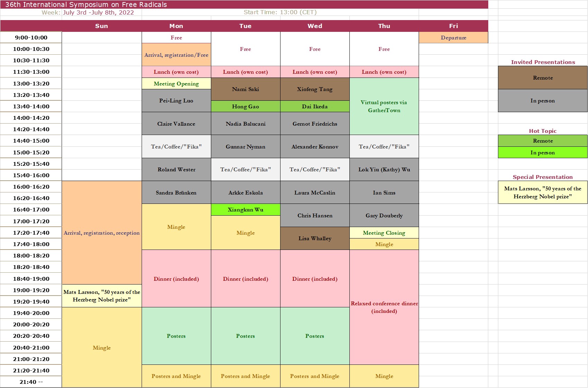Click the Hot Topic Remote green swatch
588x388 pixels.
pyautogui.click(x=543, y=141)
